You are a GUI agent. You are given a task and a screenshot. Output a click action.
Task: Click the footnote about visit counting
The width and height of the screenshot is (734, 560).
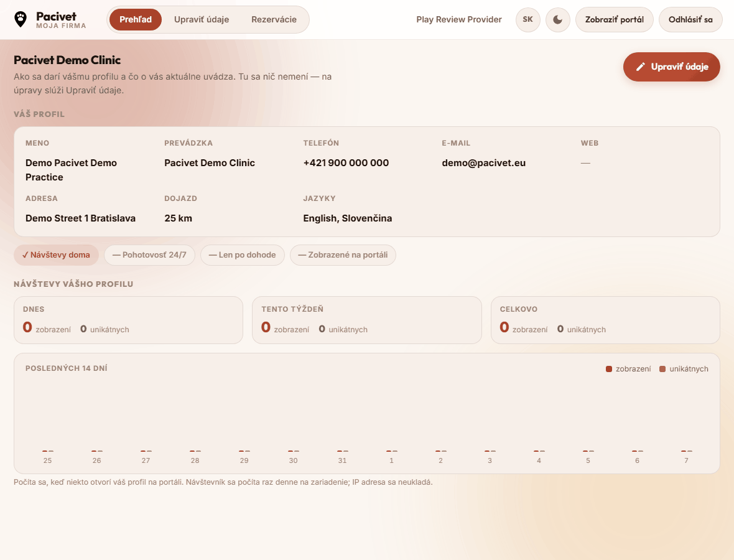coord(223,482)
